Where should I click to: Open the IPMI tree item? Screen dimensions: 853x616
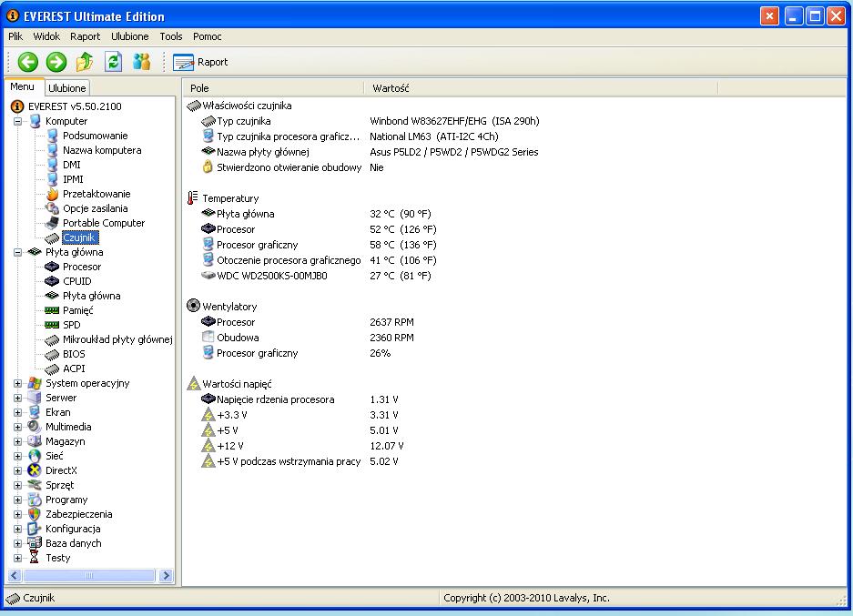pos(73,179)
